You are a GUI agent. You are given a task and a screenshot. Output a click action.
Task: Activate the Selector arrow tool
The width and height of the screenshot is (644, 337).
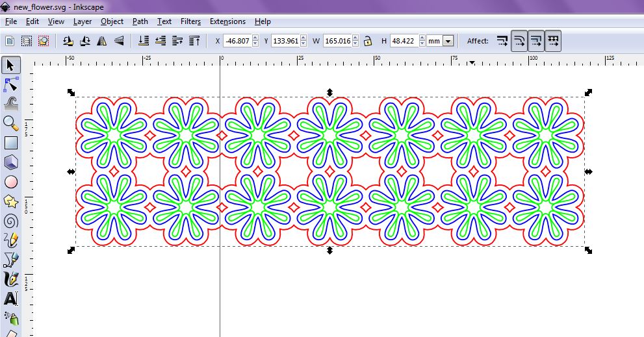tap(11, 66)
